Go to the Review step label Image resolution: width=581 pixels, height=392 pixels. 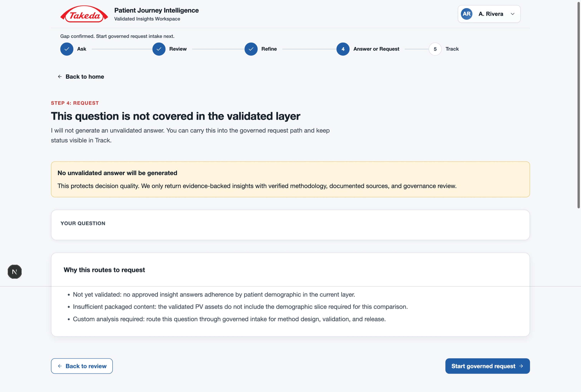tap(178, 49)
